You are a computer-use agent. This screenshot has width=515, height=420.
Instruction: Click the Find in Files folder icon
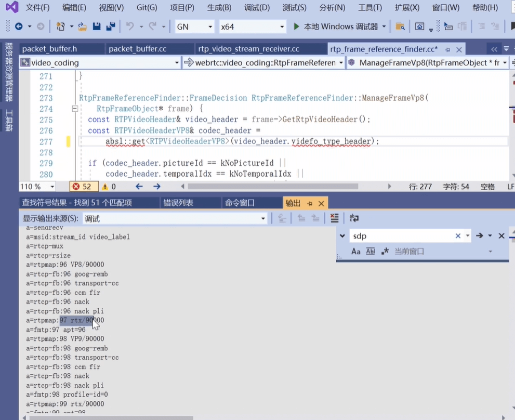tap(400, 27)
